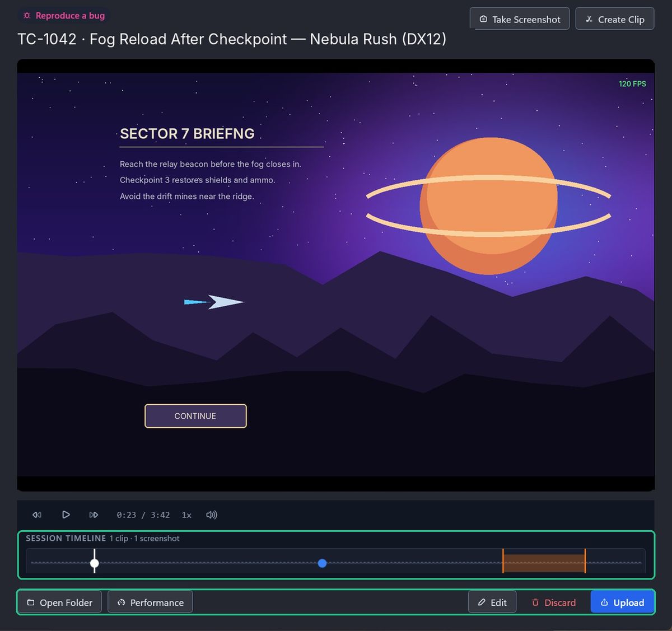Screen dimensions: 672x631
Task: Click the 'Reach the relay beacon' briefing line
Action: [x=211, y=164]
